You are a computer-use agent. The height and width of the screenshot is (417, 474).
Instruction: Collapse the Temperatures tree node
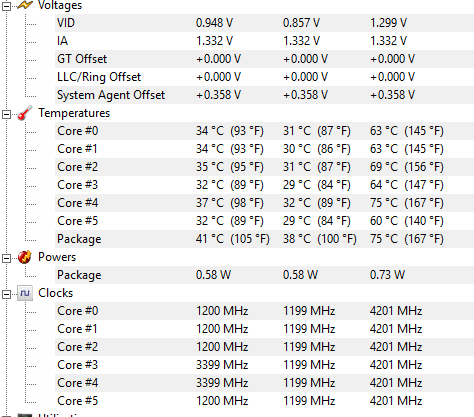[6, 114]
